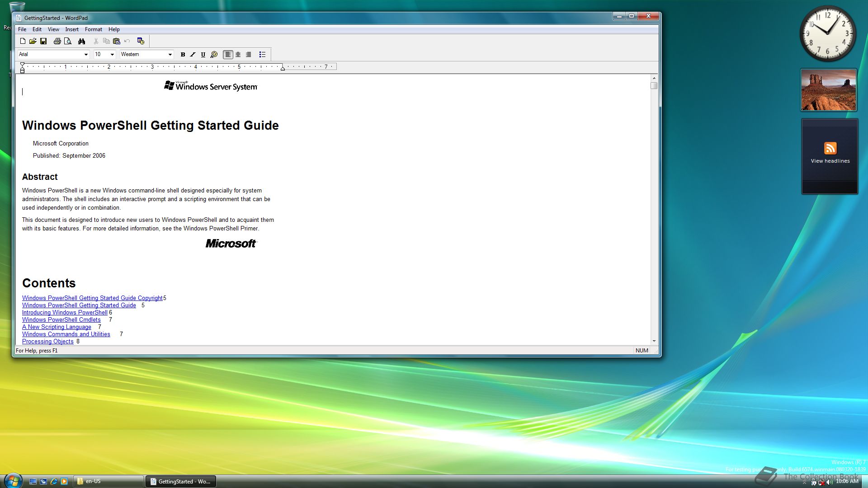868x488 pixels.
Task: Click the 'Microsoft Corporation' line
Action: (61, 144)
